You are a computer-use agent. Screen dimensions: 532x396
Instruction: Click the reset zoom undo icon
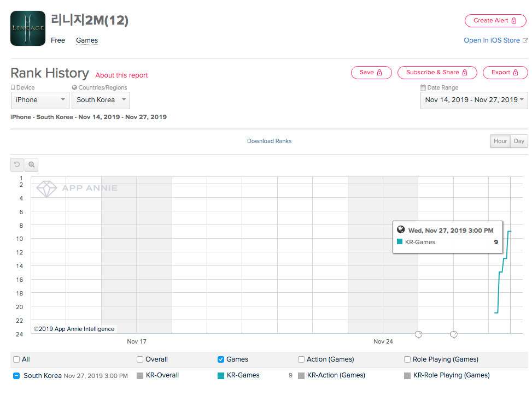pos(17,164)
